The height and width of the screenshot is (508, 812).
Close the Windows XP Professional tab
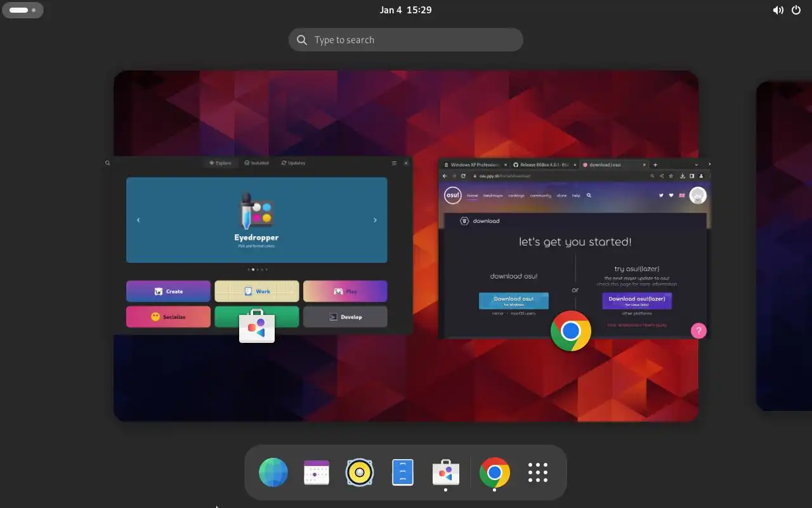[506, 165]
